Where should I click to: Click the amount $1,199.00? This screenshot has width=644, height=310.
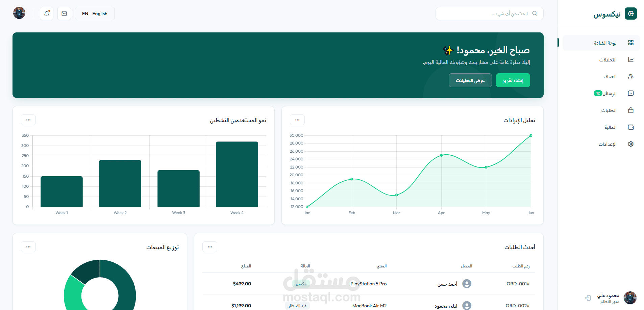click(241, 306)
